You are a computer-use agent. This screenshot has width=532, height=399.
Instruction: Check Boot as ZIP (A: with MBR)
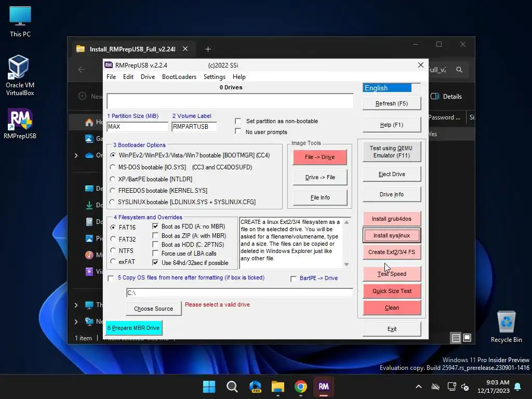click(155, 235)
